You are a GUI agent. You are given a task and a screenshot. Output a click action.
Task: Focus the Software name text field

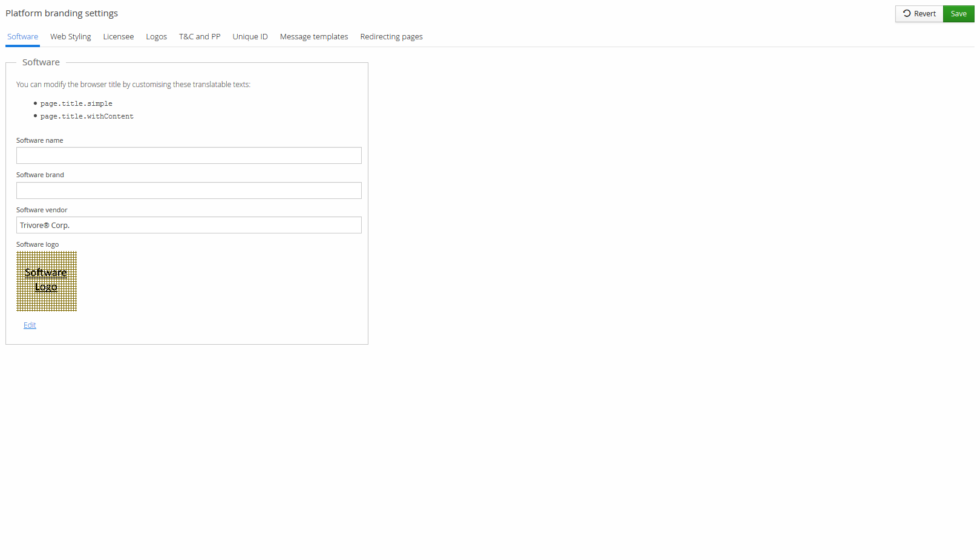pyautogui.click(x=189, y=155)
